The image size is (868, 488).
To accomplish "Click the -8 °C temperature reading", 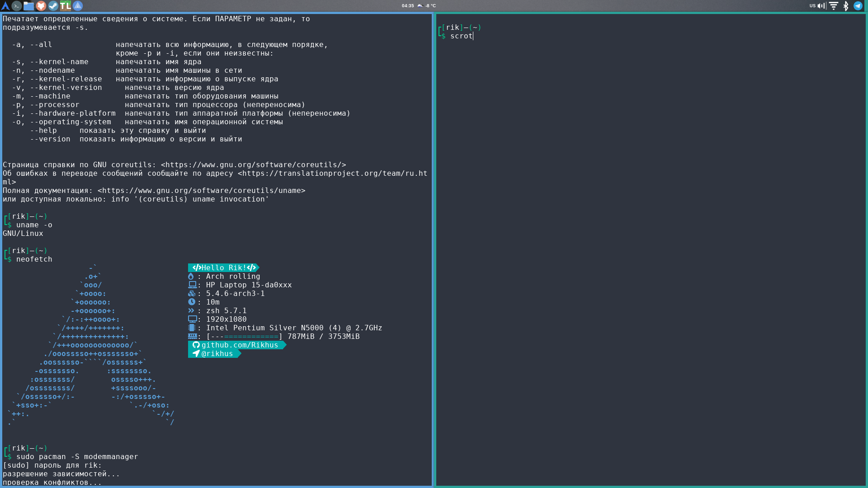I will click(430, 6).
